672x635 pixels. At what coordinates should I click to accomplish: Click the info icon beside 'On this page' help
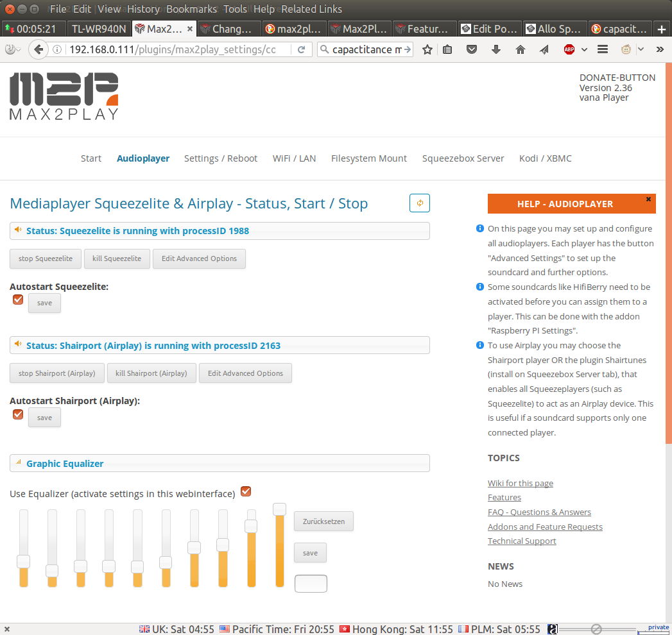click(480, 228)
